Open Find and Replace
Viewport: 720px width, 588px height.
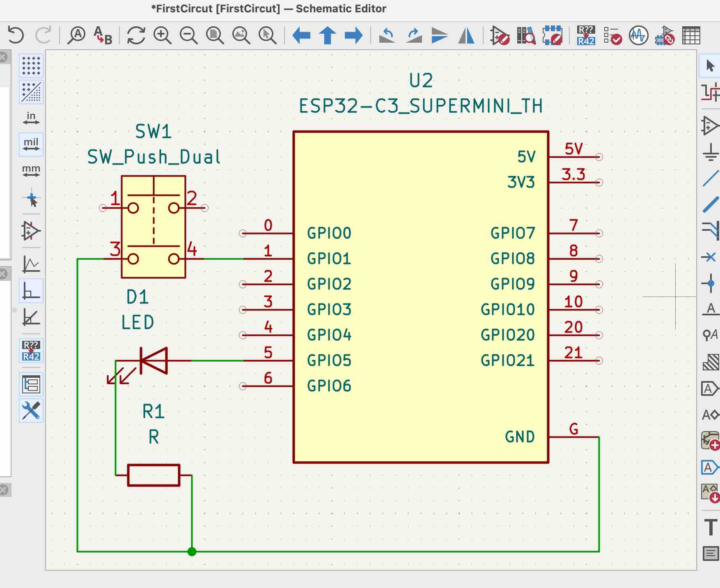click(103, 35)
